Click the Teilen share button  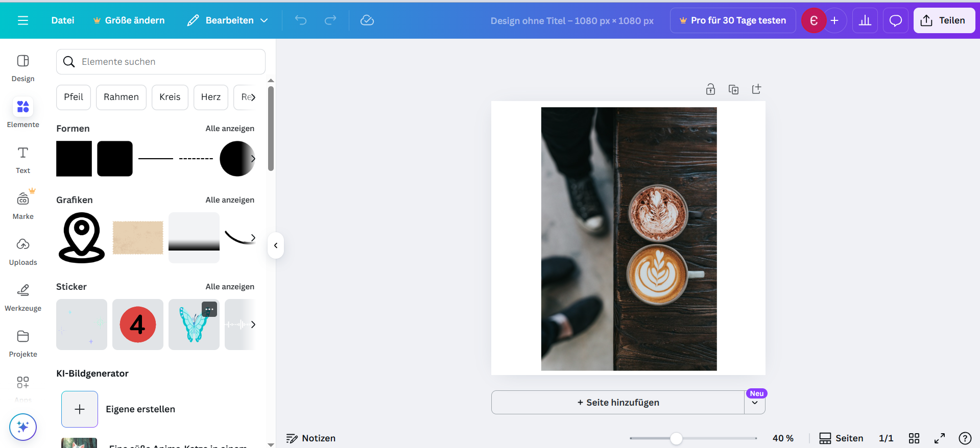944,20
